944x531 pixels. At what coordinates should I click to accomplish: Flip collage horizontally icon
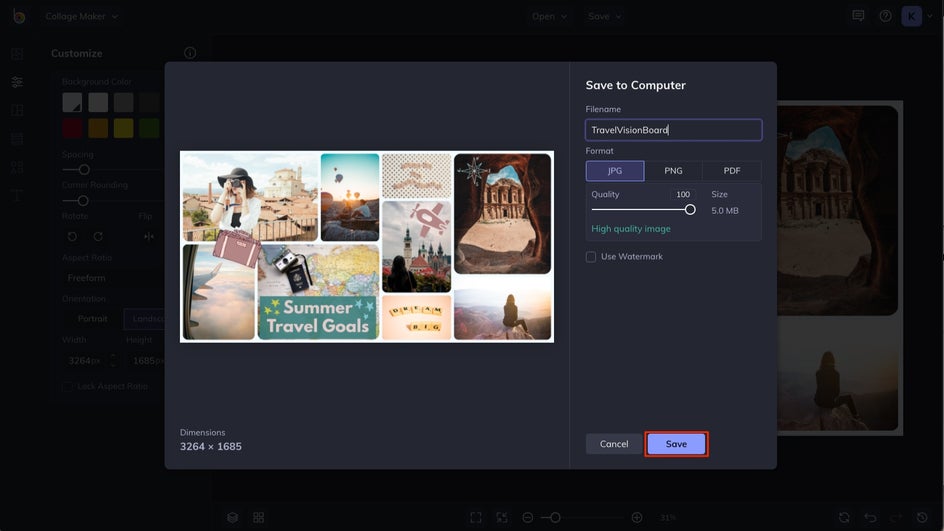pyautogui.click(x=149, y=237)
